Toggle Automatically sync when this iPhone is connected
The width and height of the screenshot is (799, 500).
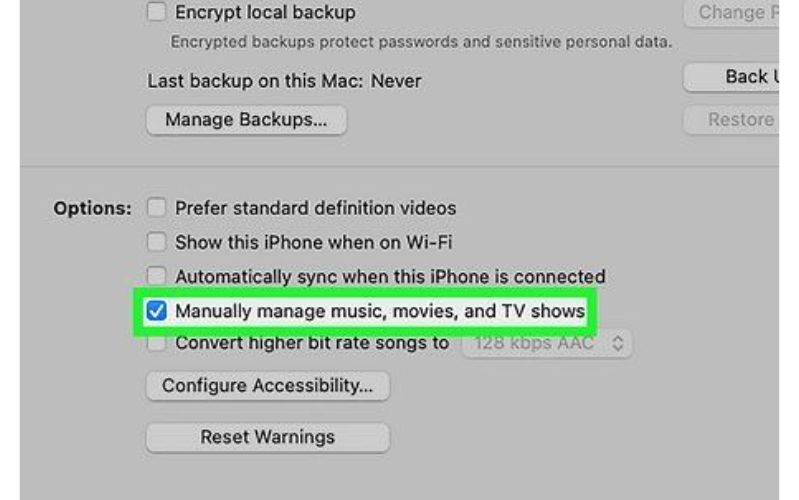click(x=156, y=276)
